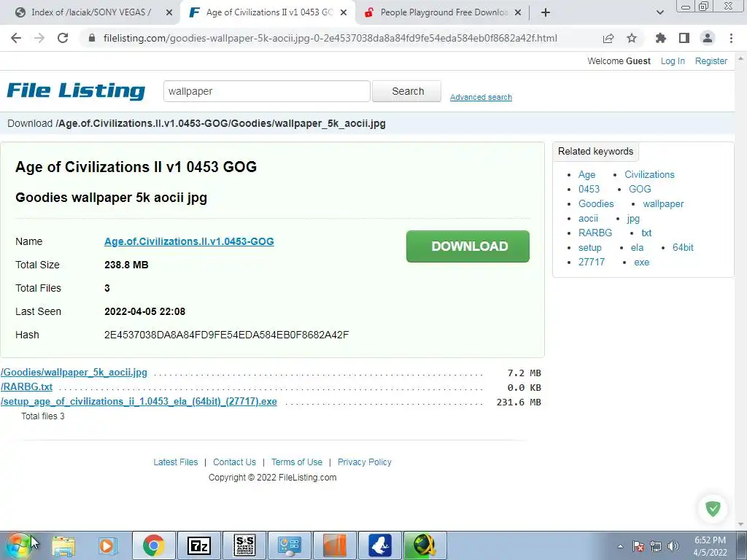The image size is (747, 560).
Task: Click the search box containing wallpaper
Action: pos(267,91)
